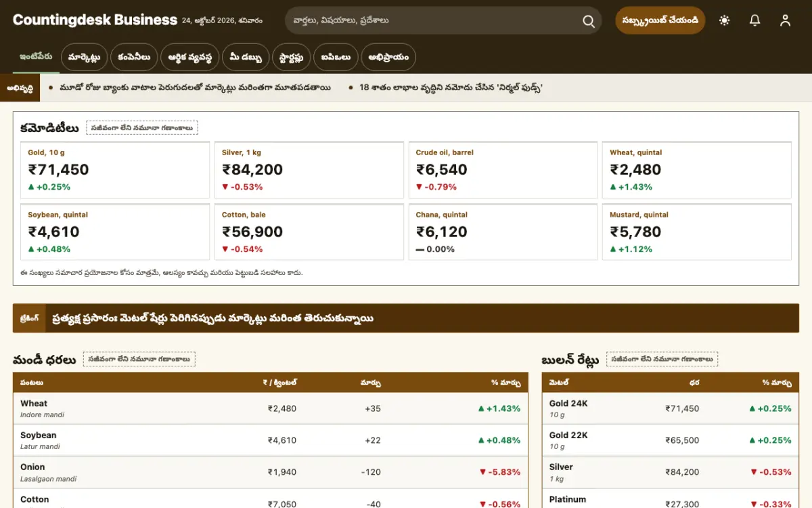
Task: Open the Cotton bale commodity card
Action: [x=309, y=232]
